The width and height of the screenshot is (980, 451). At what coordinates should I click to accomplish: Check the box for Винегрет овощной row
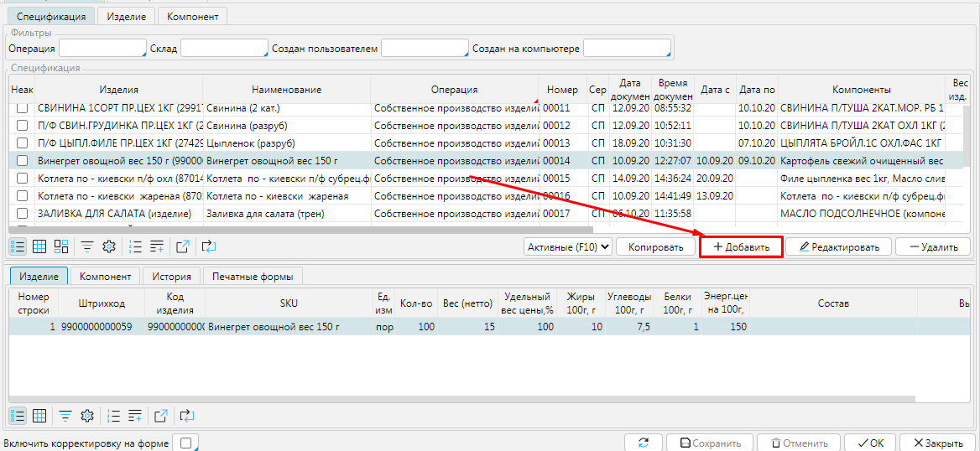[23, 160]
